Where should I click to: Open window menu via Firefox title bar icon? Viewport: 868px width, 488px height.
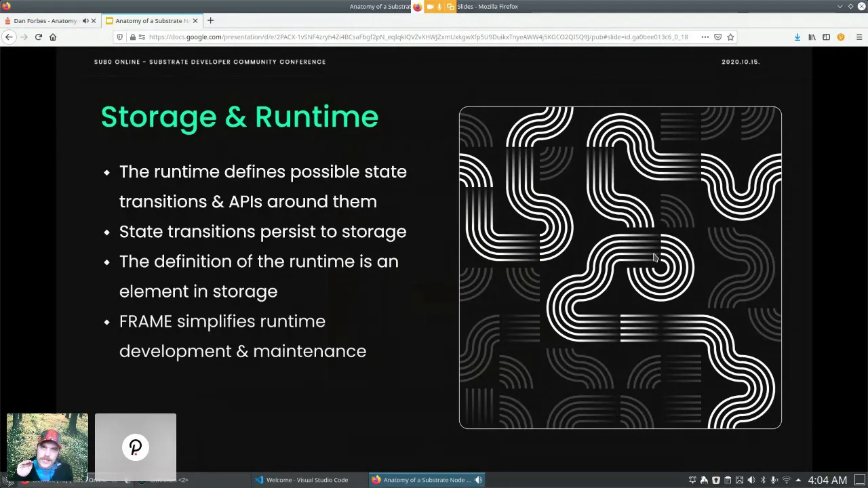(x=6, y=7)
